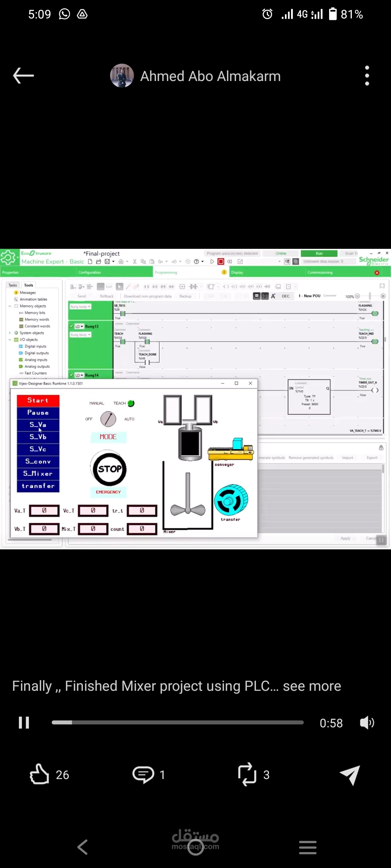The width and height of the screenshot is (391, 868).
Task: Repost the video using repost icon
Action: click(247, 774)
